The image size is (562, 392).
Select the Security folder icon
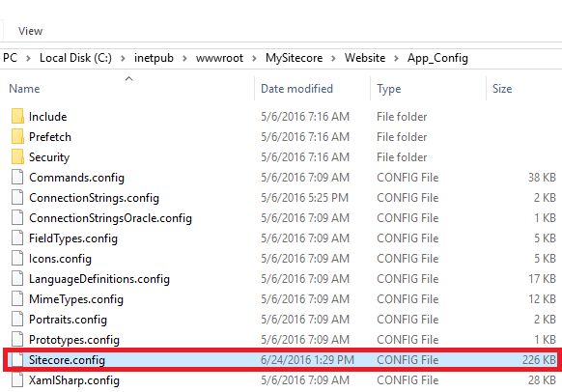[x=17, y=157]
